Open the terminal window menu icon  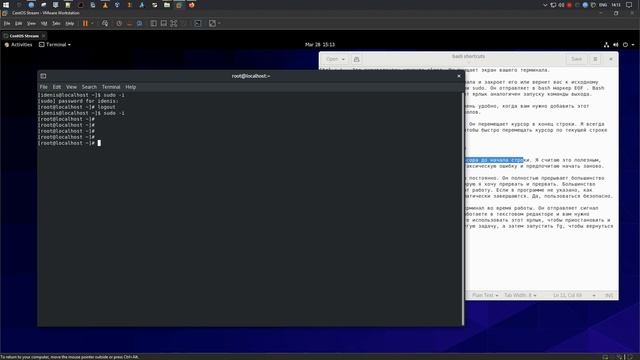43,76
